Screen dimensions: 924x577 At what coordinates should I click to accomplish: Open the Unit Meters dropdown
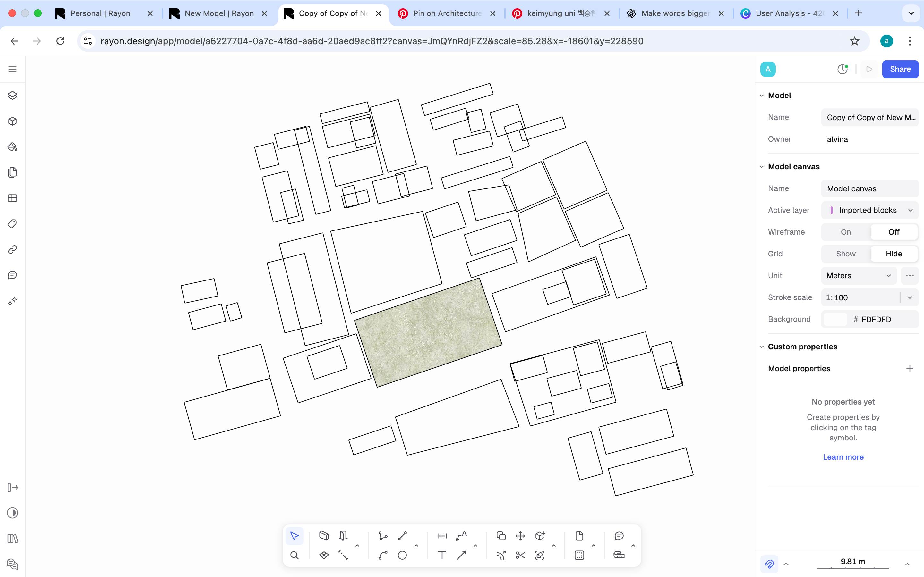tap(858, 276)
